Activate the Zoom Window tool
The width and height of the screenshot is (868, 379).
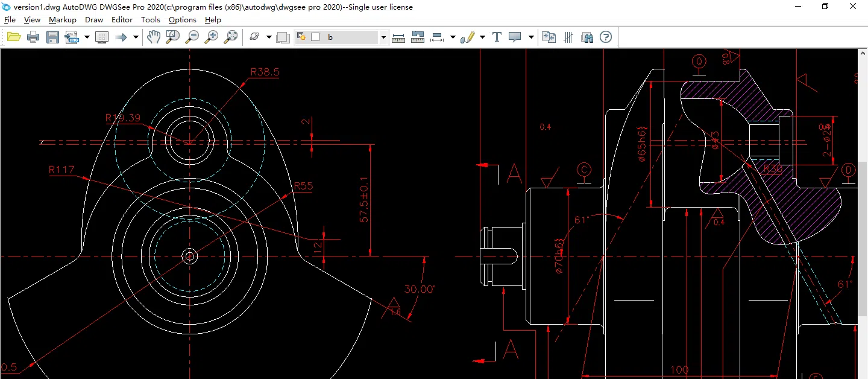pyautogui.click(x=172, y=37)
